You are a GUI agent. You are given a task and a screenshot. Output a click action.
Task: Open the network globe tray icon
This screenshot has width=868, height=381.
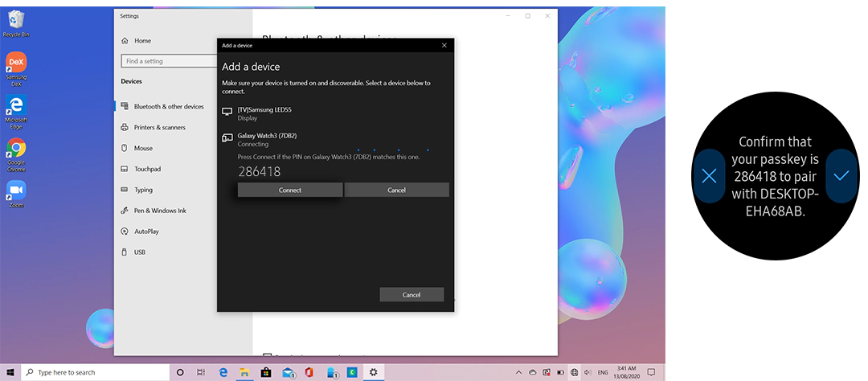click(574, 372)
